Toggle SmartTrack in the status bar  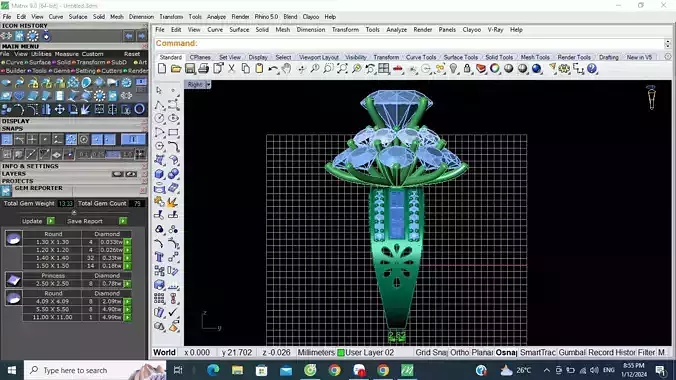[538, 352]
